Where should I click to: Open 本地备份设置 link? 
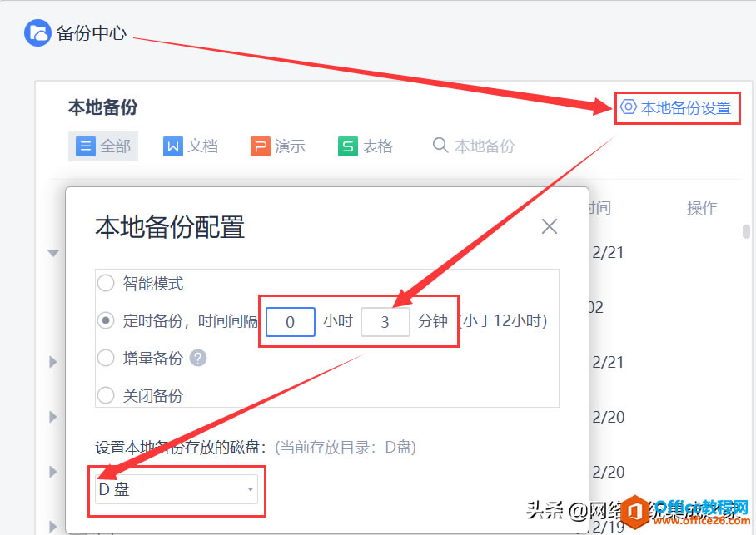pos(676,108)
